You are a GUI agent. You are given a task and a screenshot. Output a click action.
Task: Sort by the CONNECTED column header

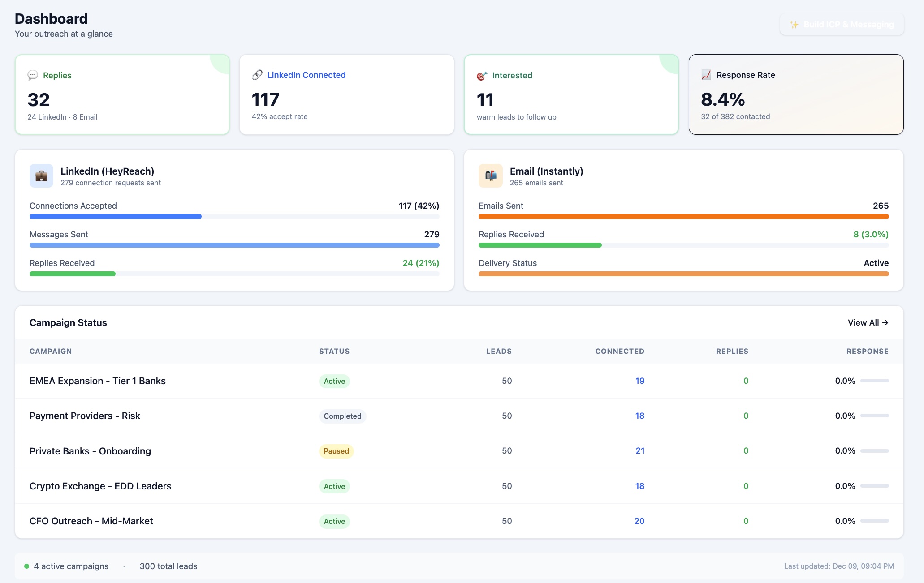click(x=620, y=351)
